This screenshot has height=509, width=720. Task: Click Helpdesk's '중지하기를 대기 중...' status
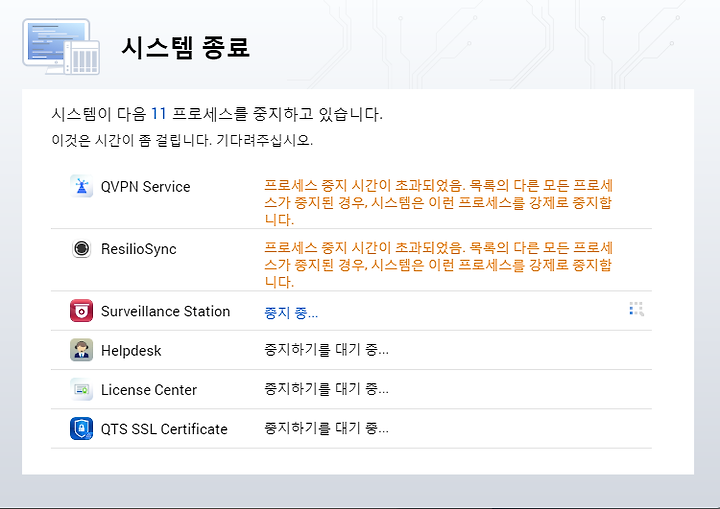tap(326, 350)
